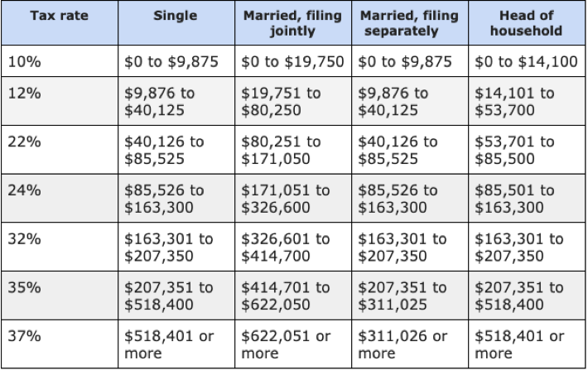Click the $53,701 to $85,500 cell
The width and height of the screenshot is (588, 370).
point(527,150)
